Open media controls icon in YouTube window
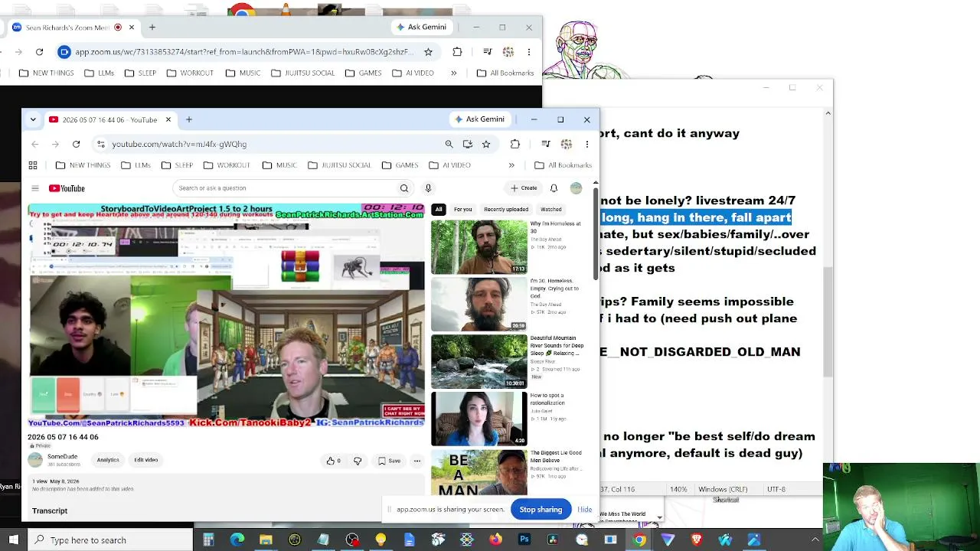The image size is (980, 551). click(x=545, y=144)
